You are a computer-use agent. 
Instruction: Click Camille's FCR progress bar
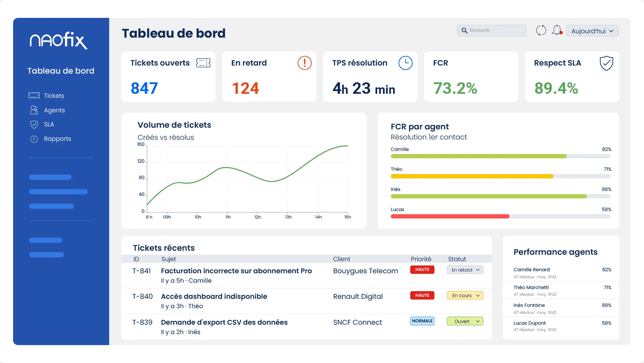pos(500,156)
